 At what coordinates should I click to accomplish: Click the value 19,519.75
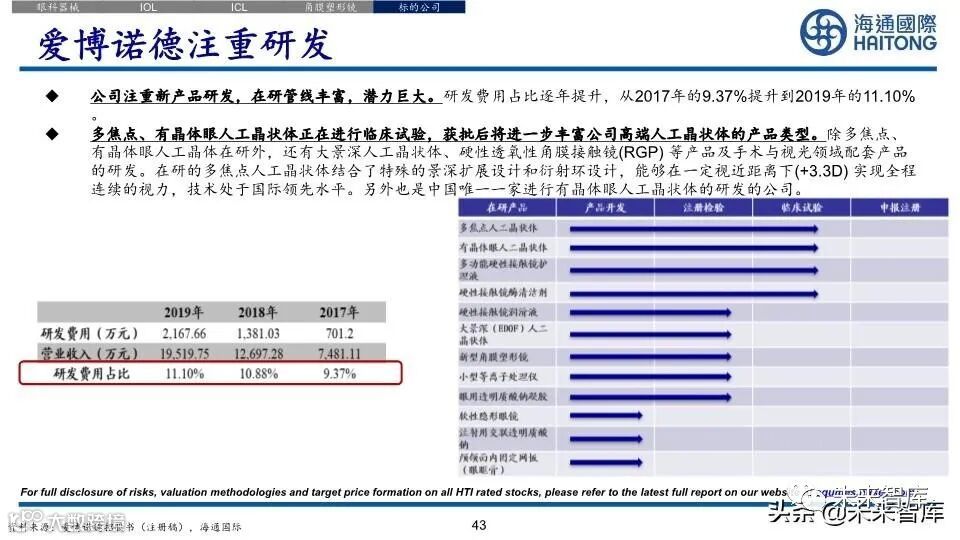(184, 354)
